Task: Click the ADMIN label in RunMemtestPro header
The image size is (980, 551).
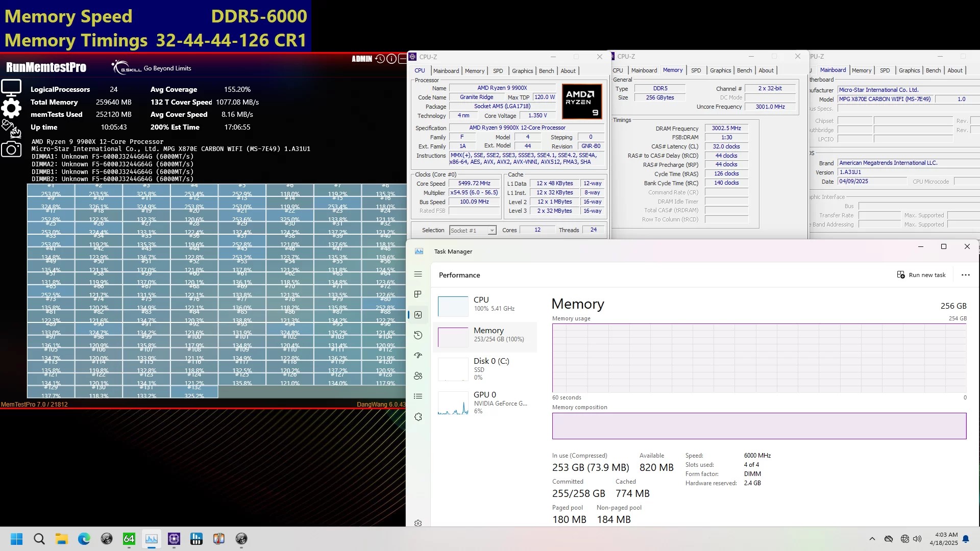Action: [x=362, y=59]
